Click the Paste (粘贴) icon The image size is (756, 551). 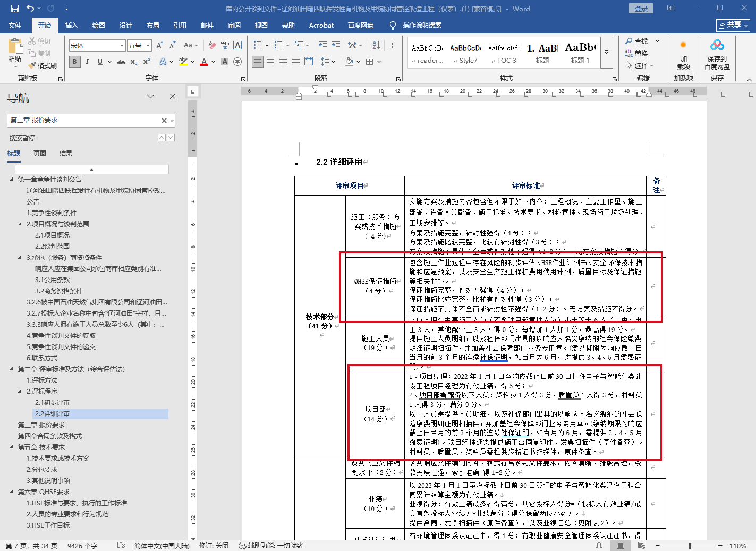click(15, 47)
